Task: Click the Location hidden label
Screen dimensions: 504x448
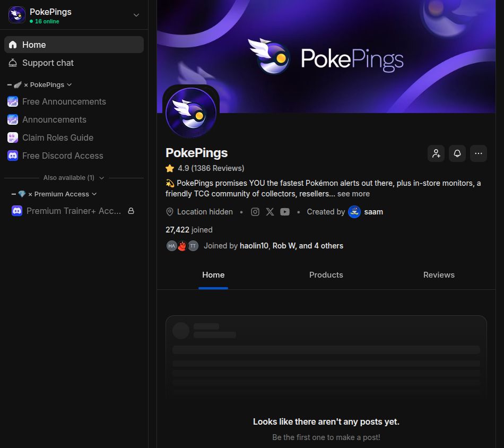Action: point(205,212)
